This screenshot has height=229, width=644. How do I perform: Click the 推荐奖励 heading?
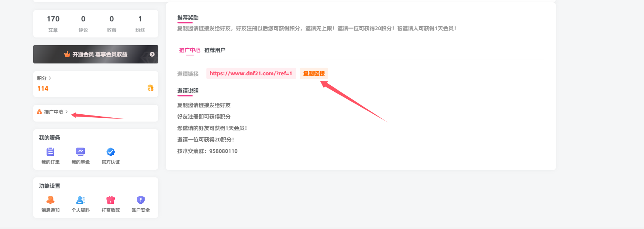coord(188,18)
